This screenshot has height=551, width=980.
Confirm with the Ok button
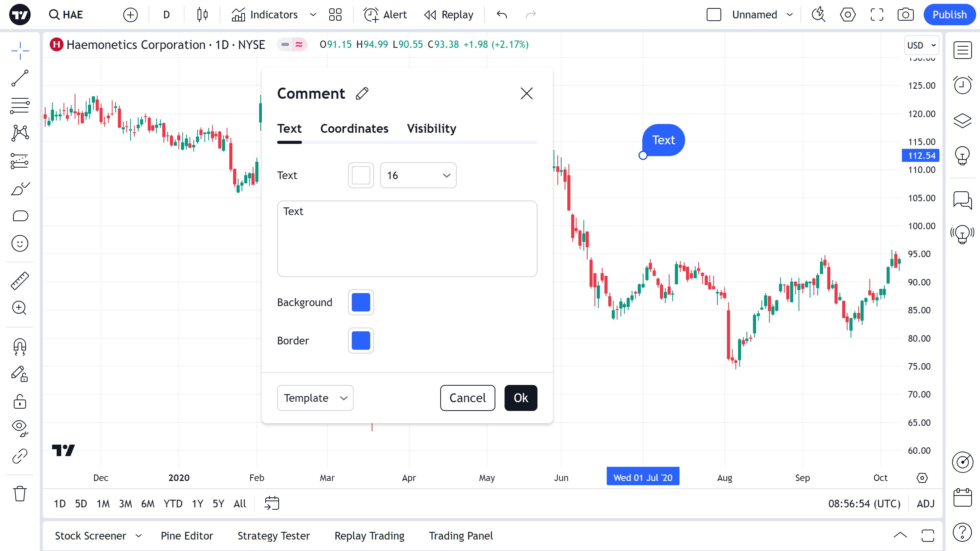(521, 398)
